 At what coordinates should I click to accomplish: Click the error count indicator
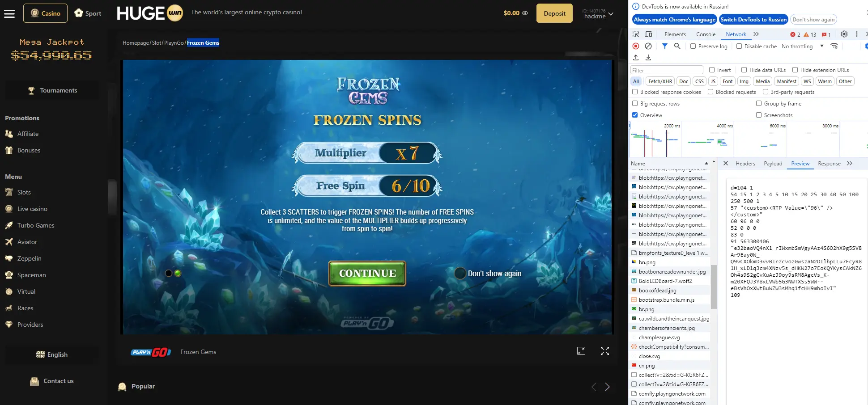coord(795,34)
